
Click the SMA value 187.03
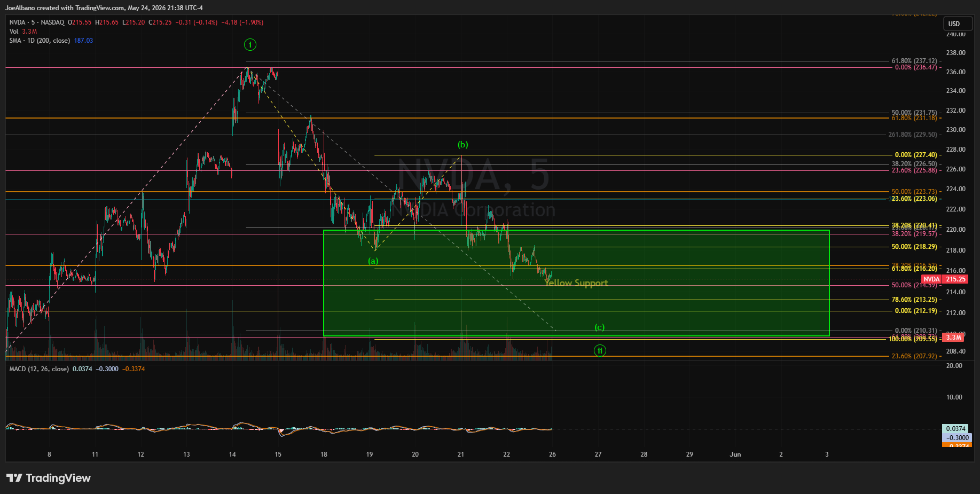click(83, 41)
